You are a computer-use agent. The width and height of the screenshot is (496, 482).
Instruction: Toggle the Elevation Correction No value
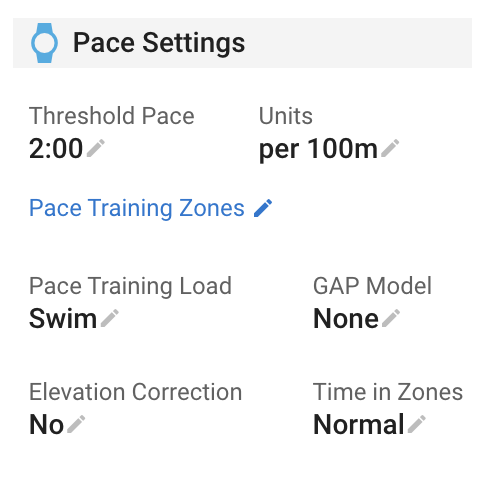46,424
